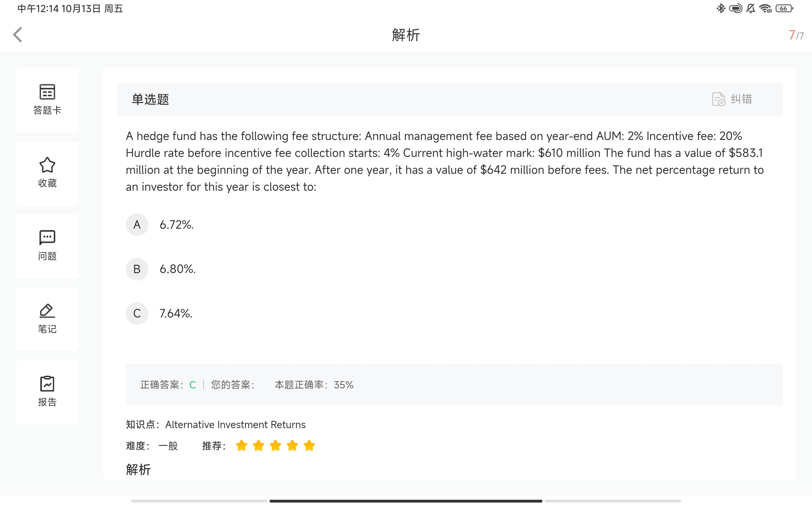The width and height of the screenshot is (812, 507).
Task: Tap the favorites star icon (收藏)
Action: point(47,165)
